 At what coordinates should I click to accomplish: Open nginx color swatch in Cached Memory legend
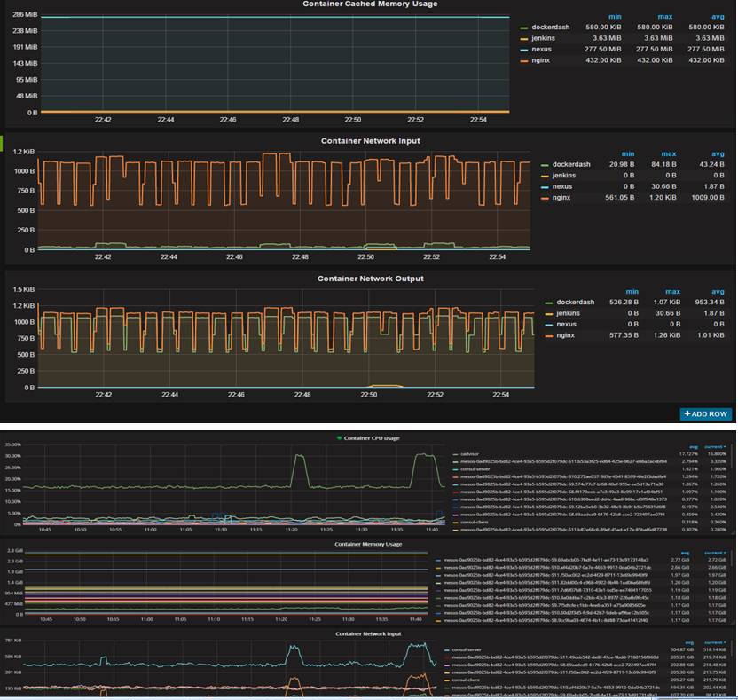click(524, 61)
